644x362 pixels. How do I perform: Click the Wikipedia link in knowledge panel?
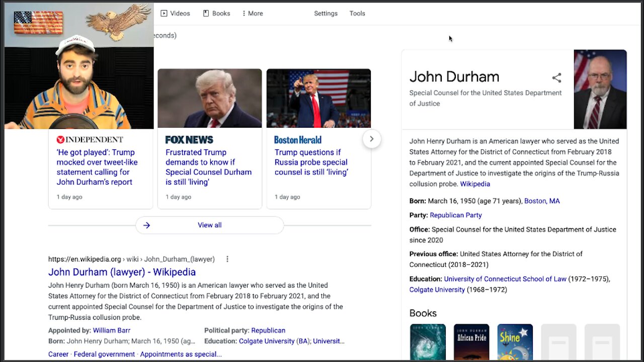point(475,184)
